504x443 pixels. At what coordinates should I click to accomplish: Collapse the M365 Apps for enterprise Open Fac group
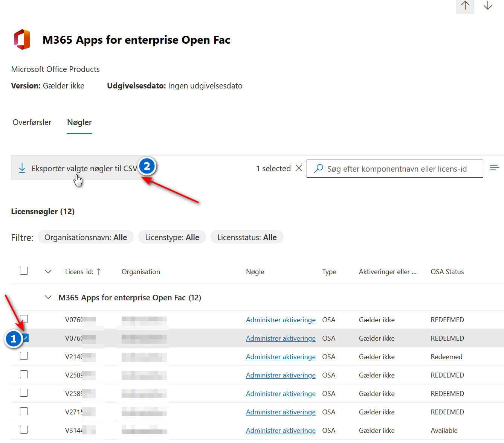click(x=48, y=297)
